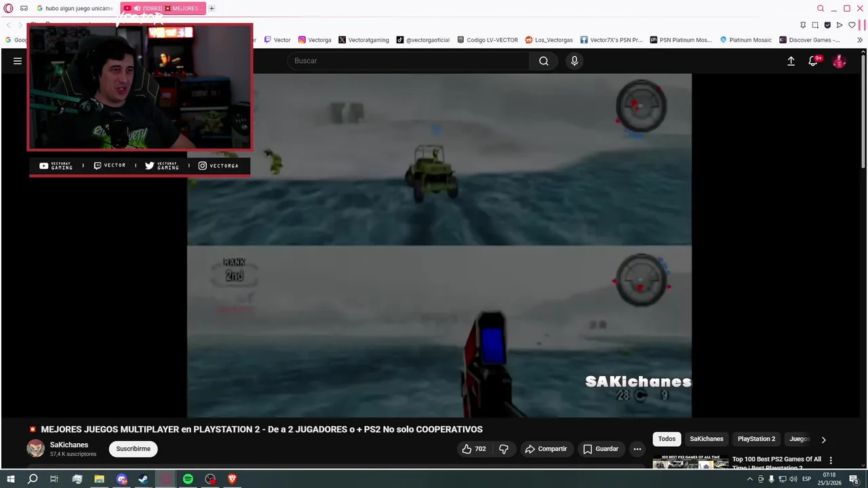Screen dimensions: 868x488
Task: Click the Compartir share button
Action: click(546, 449)
